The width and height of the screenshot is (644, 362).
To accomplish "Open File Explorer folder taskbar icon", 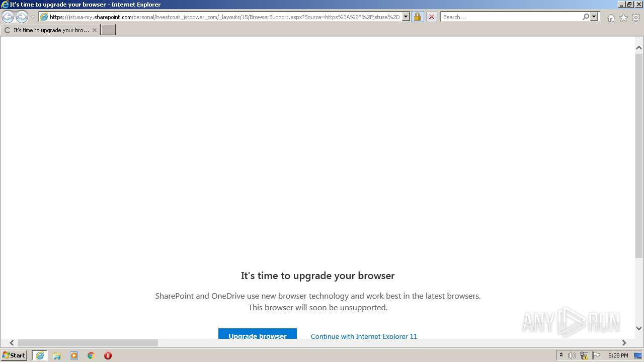I will pos(57,355).
